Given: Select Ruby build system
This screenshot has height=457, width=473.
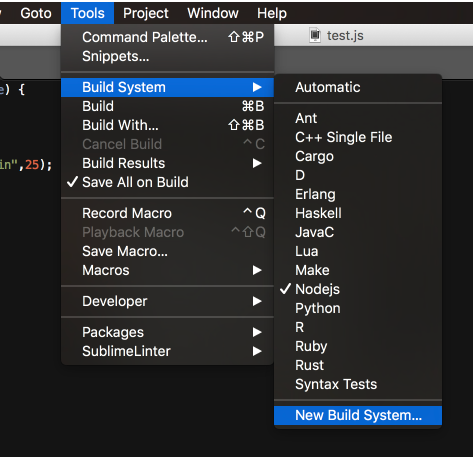Looking at the screenshot, I should point(358,346).
